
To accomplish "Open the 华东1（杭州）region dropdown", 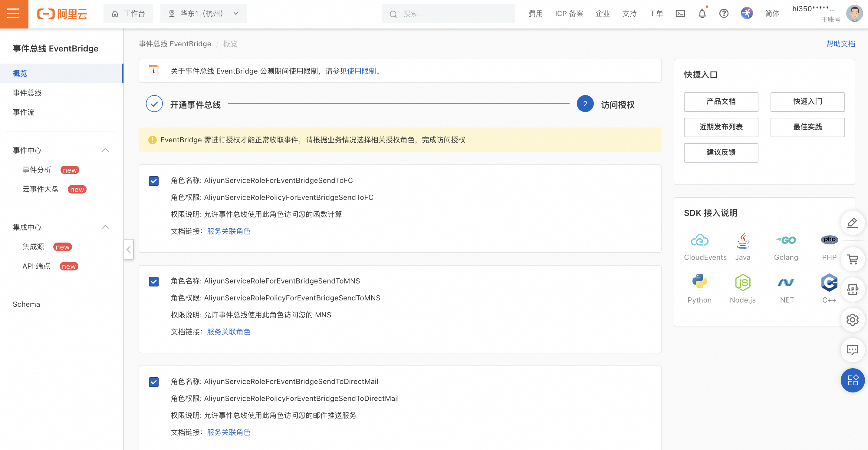I will (x=203, y=14).
